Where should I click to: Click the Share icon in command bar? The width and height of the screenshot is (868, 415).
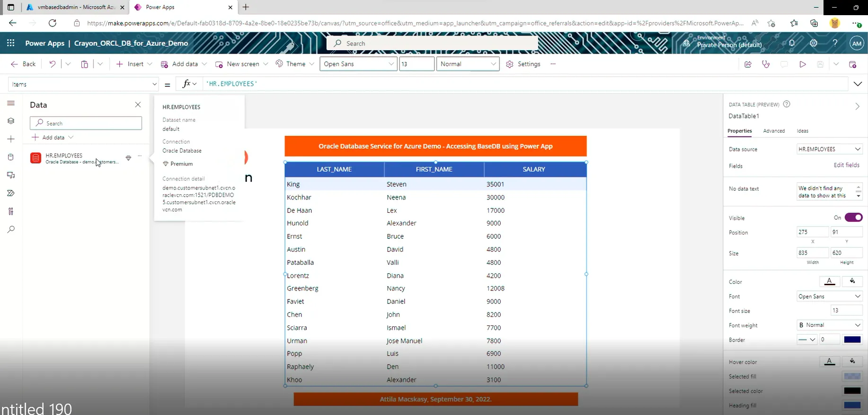click(748, 64)
